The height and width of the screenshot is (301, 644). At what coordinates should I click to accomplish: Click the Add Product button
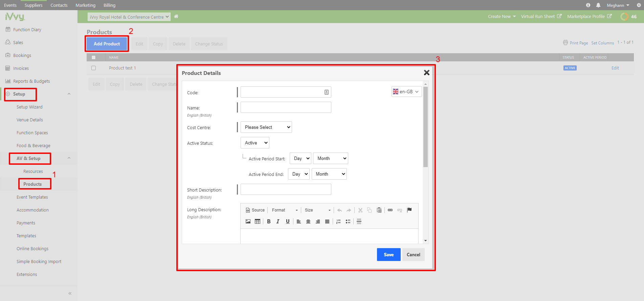click(107, 44)
